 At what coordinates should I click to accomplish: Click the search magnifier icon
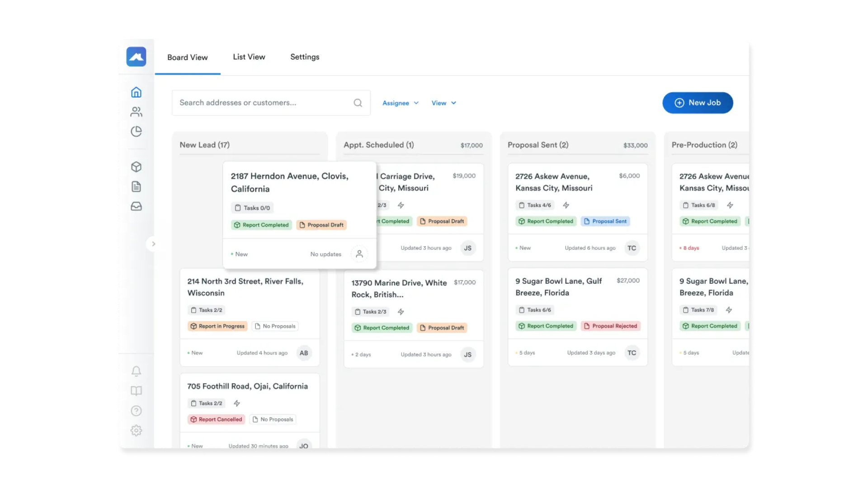[358, 103]
